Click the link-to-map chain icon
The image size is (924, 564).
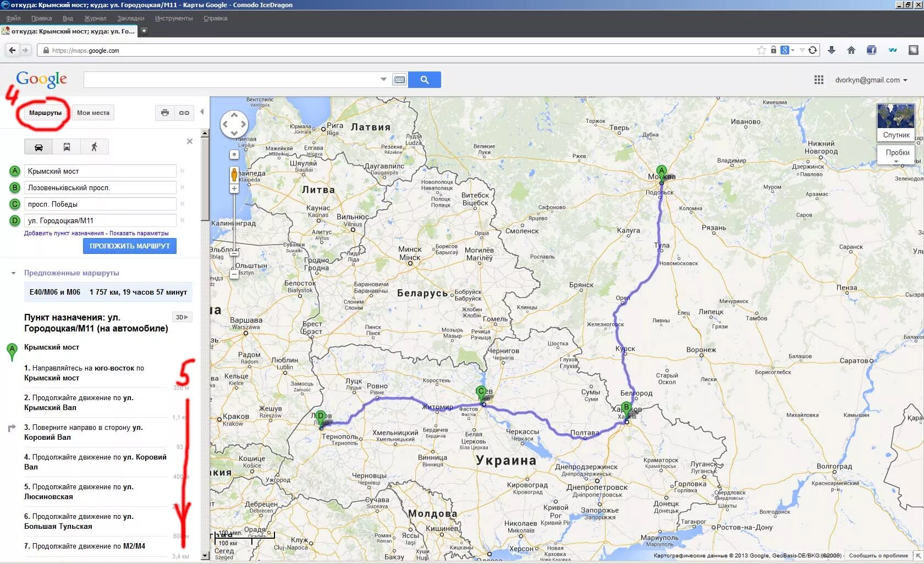(x=184, y=113)
